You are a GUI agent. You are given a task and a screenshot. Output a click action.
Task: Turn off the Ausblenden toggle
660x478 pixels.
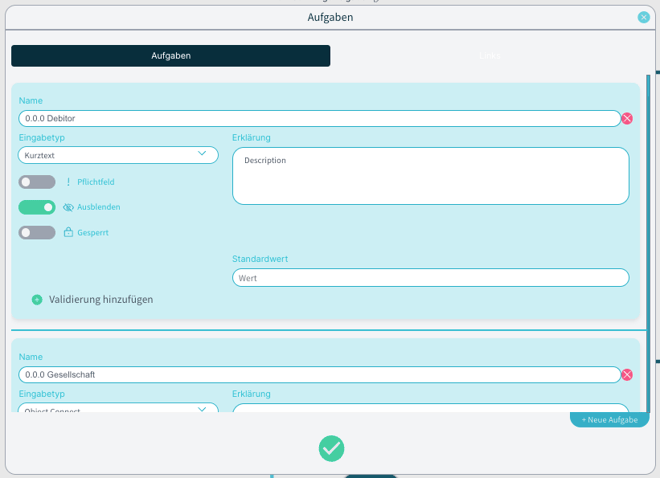[x=37, y=207]
